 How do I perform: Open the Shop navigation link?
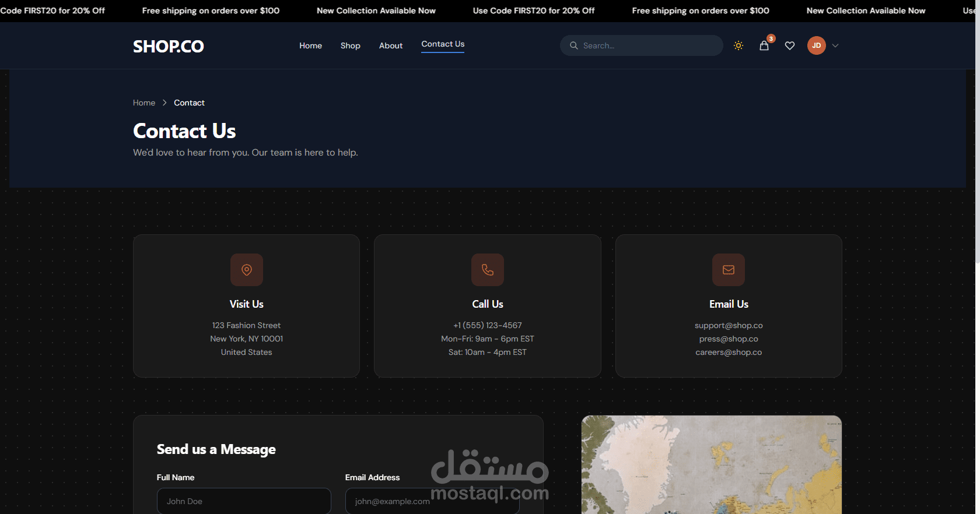coord(350,45)
